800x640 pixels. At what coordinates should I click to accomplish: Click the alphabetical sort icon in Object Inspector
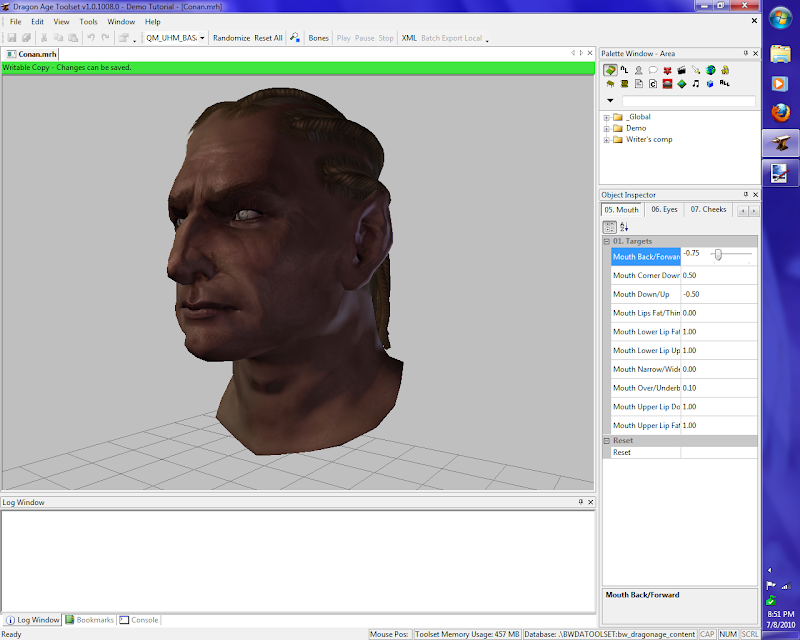click(x=624, y=227)
